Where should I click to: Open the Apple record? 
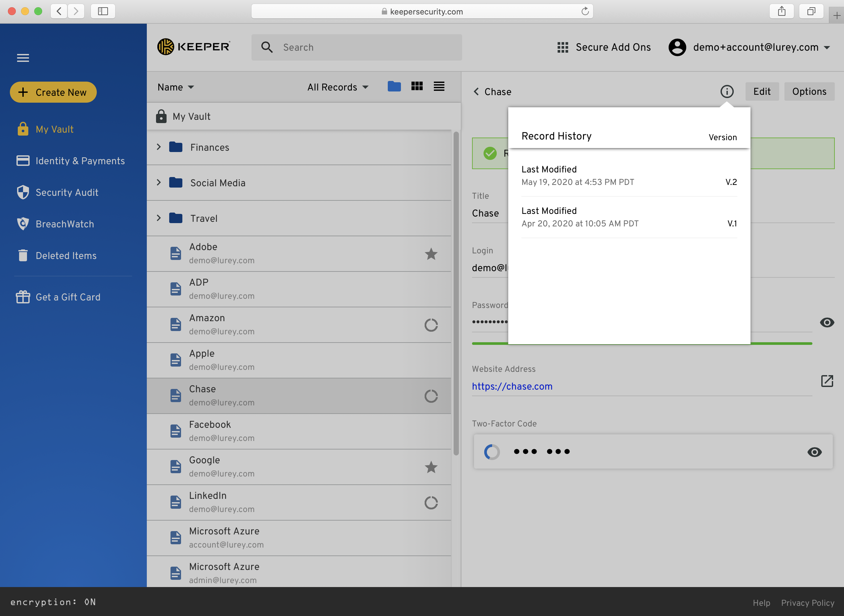(x=299, y=360)
